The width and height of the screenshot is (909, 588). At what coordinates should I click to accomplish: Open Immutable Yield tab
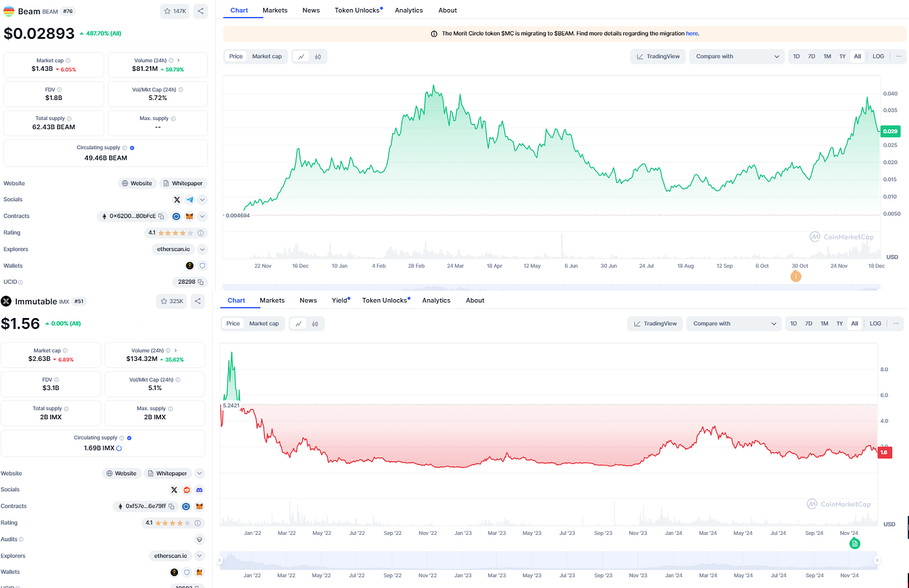coord(341,300)
